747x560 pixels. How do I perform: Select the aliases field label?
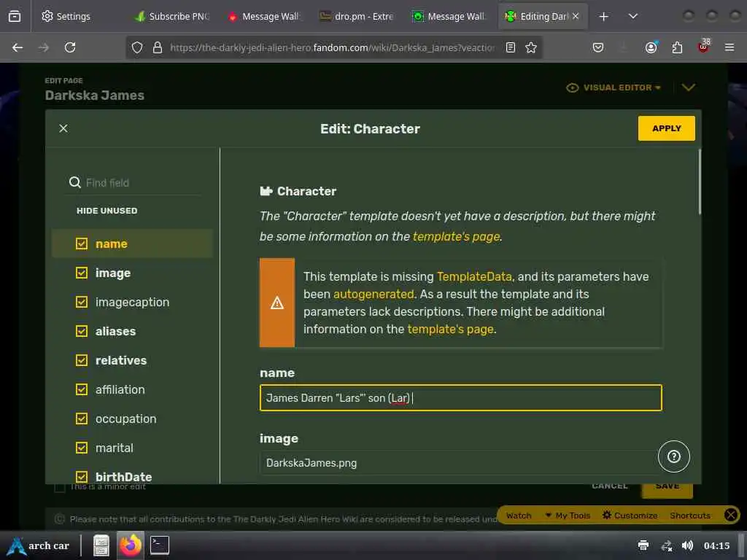(x=115, y=332)
